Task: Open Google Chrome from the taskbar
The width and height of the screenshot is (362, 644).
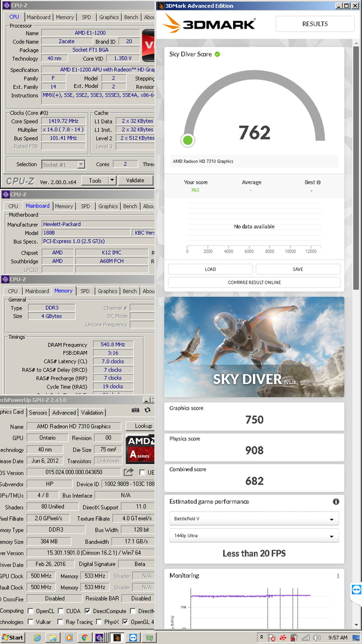Action: (85, 638)
